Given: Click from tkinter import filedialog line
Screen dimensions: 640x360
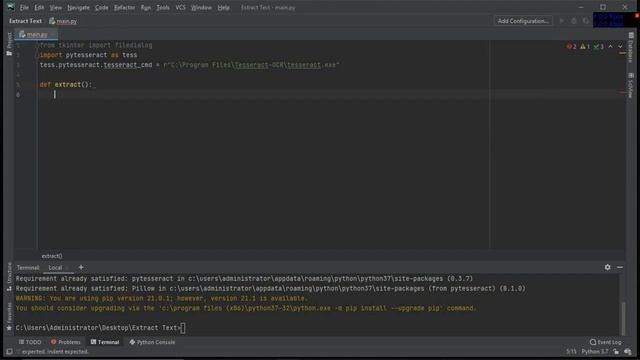Looking at the screenshot, I should click(x=96, y=45).
